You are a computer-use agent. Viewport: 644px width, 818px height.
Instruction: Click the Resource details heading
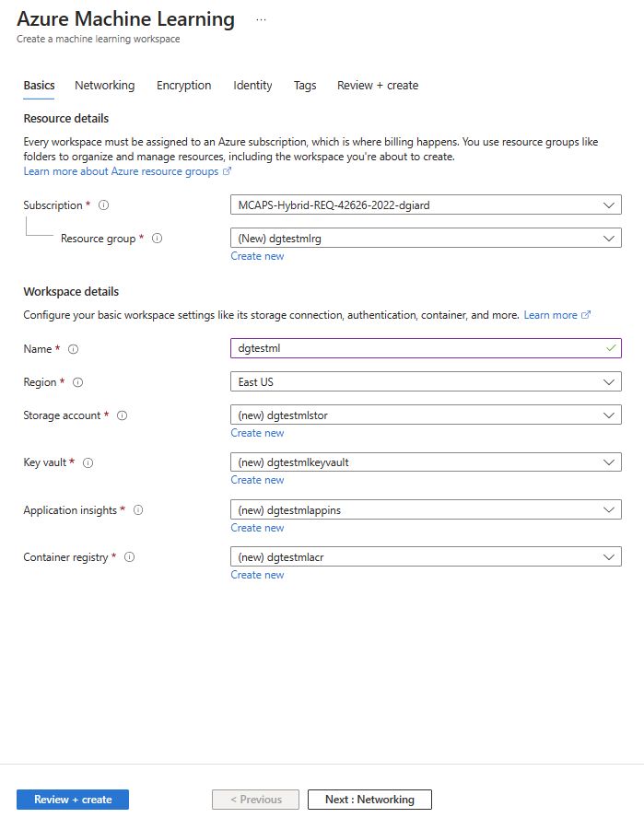point(66,119)
